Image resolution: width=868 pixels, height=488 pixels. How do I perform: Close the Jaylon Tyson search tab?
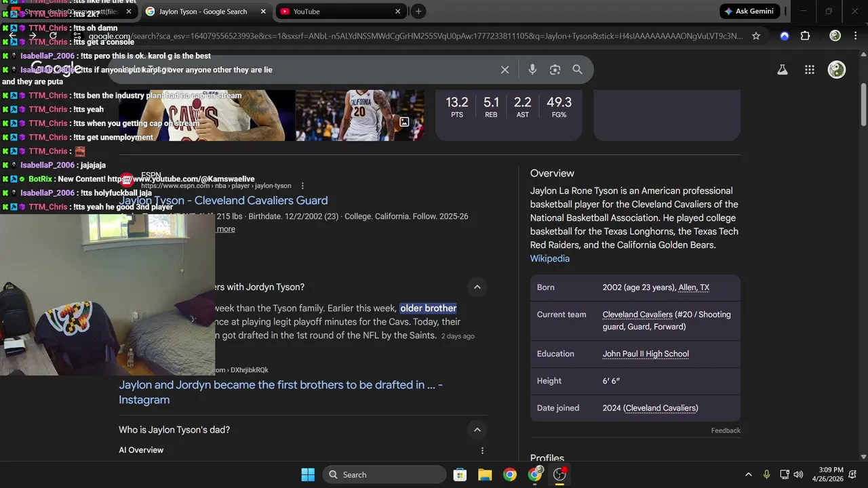point(262,12)
